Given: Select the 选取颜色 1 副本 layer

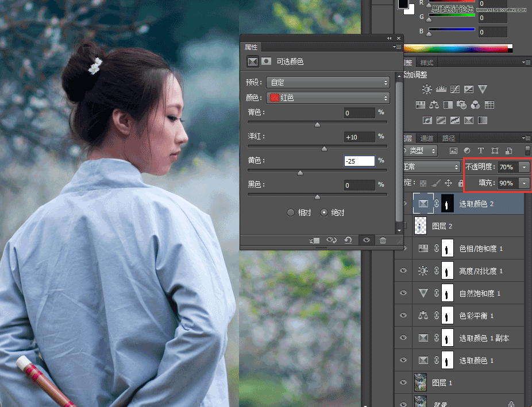Looking at the screenshot, I should tap(483, 338).
